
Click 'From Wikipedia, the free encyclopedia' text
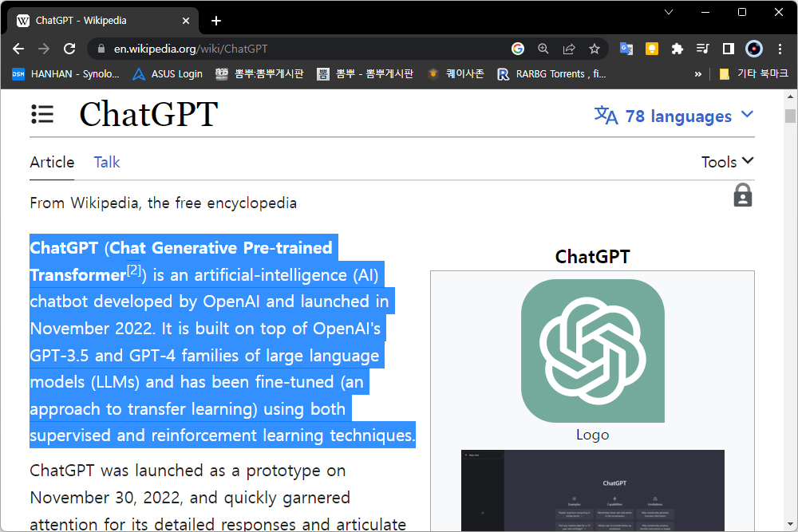(163, 203)
